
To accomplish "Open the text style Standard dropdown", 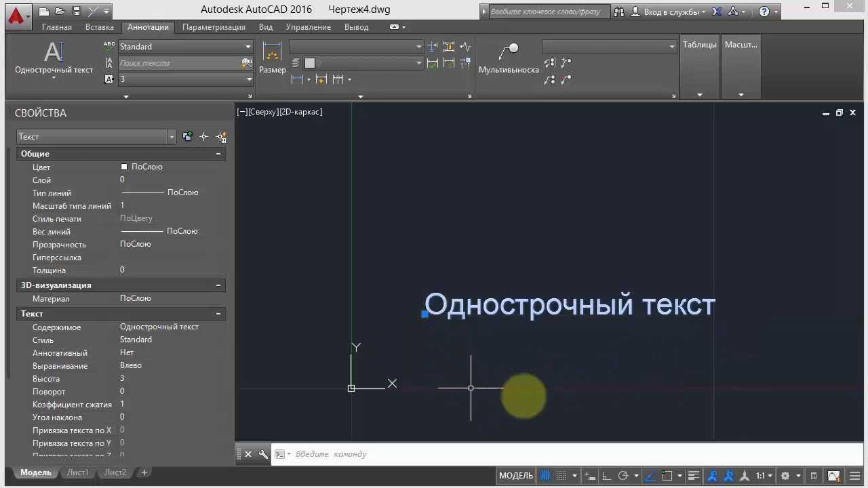I will [x=185, y=47].
